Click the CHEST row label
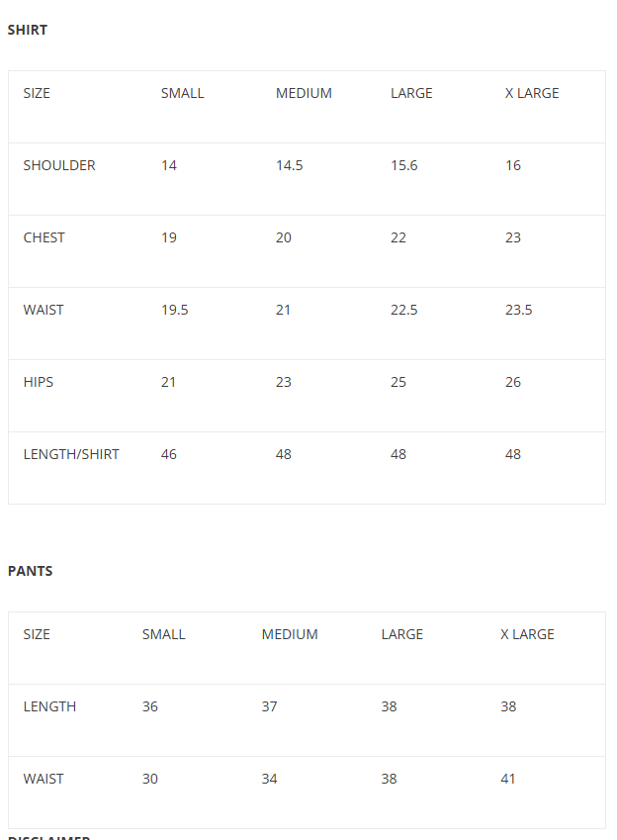Image resolution: width=617 pixels, height=840 pixels. (44, 237)
